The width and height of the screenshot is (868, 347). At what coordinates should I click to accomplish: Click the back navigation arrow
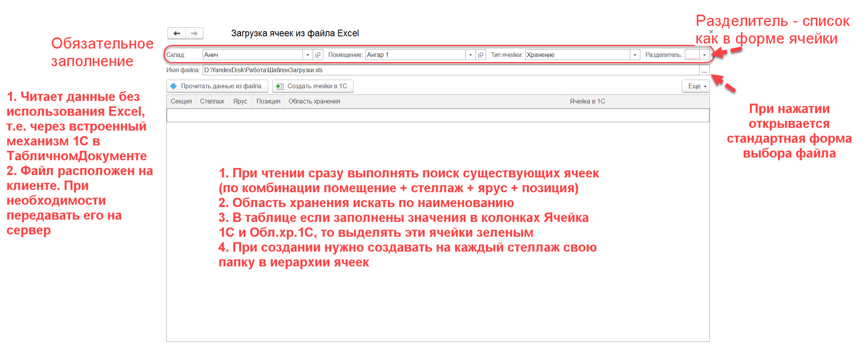tap(176, 34)
